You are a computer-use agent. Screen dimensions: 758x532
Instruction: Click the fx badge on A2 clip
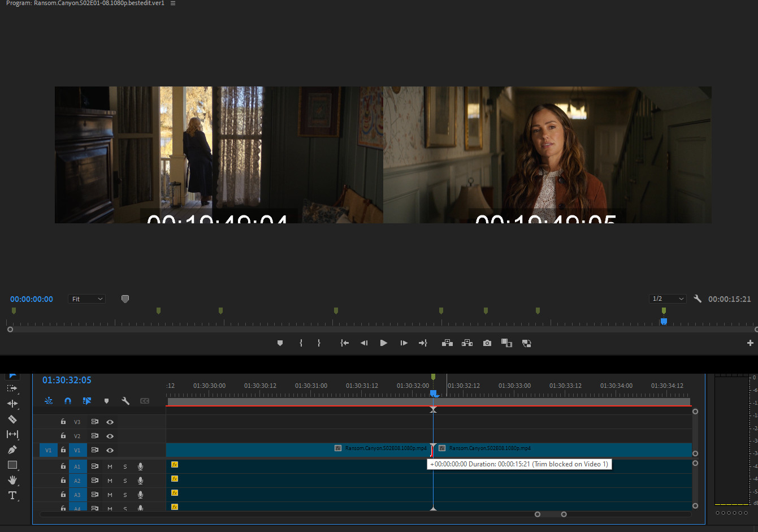point(175,479)
